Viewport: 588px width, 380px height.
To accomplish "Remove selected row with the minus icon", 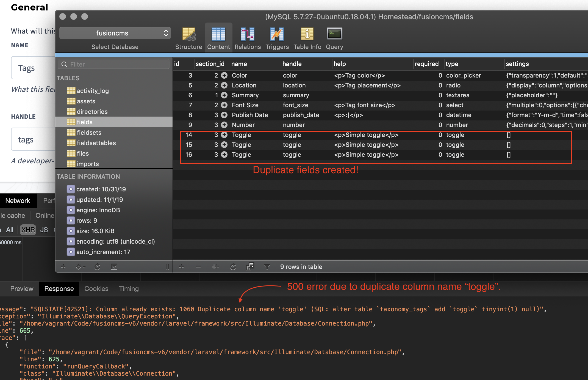I will (x=198, y=266).
